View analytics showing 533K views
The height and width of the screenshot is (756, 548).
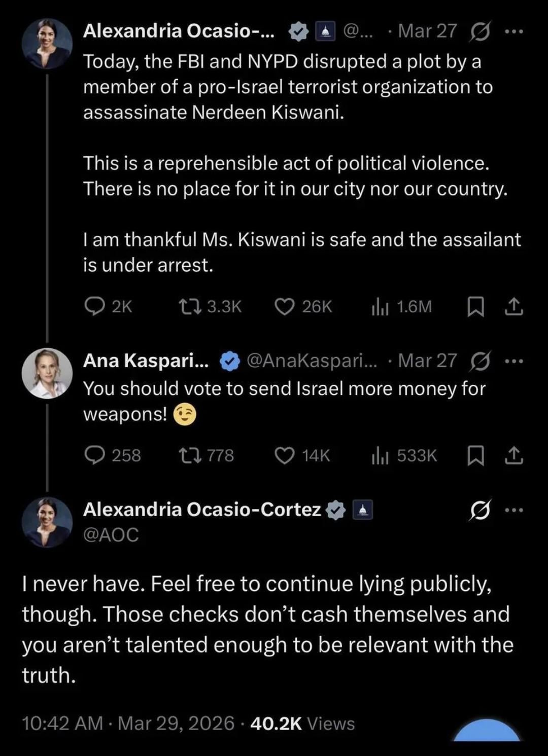click(380, 455)
